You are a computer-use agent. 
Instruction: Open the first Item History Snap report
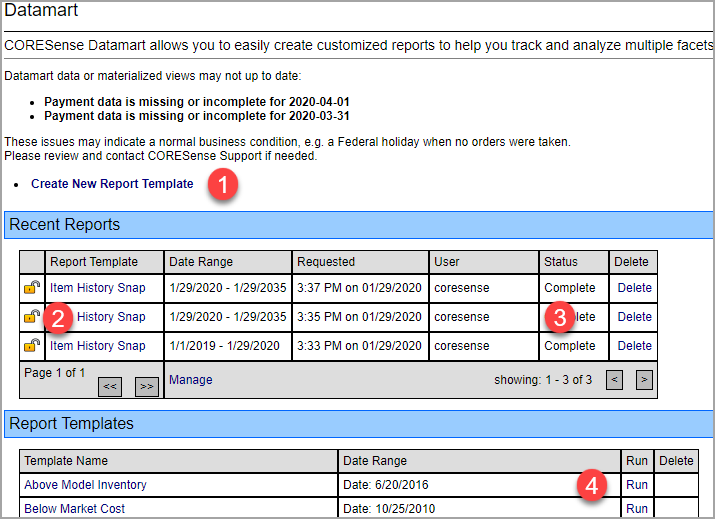tap(97, 288)
